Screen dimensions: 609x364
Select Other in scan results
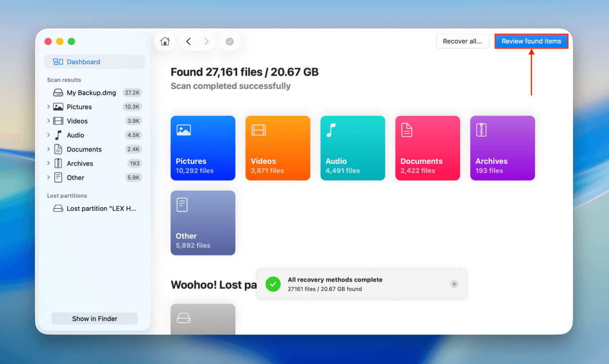[x=94, y=178]
